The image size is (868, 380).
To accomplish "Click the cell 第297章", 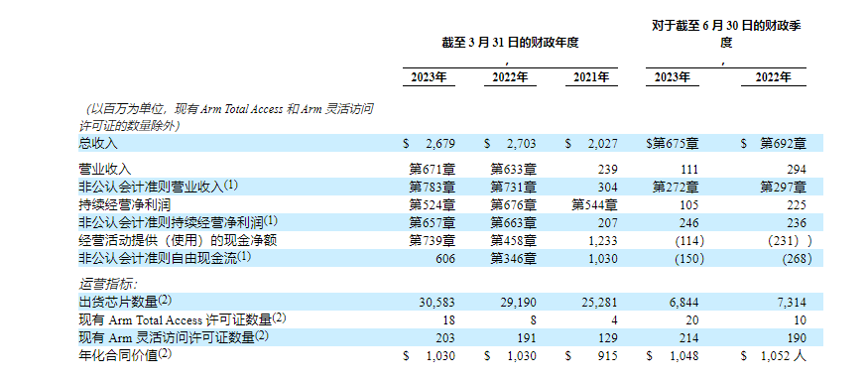I will [783, 188].
